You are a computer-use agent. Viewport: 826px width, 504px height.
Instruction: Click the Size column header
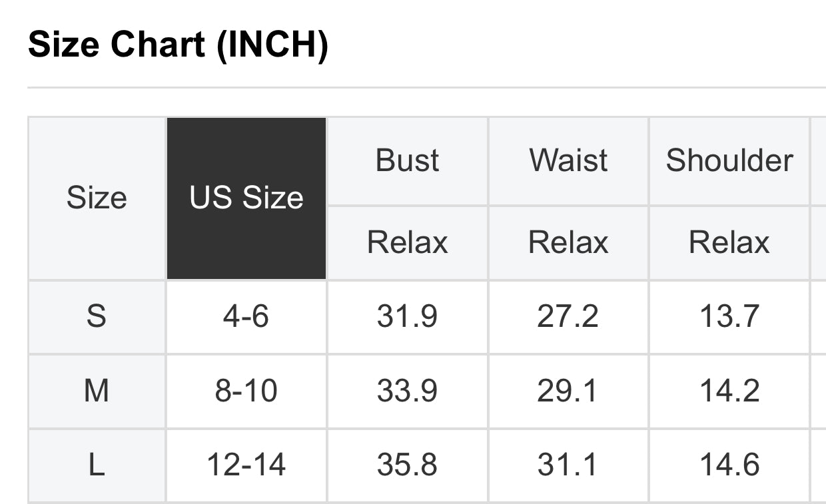(97, 198)
